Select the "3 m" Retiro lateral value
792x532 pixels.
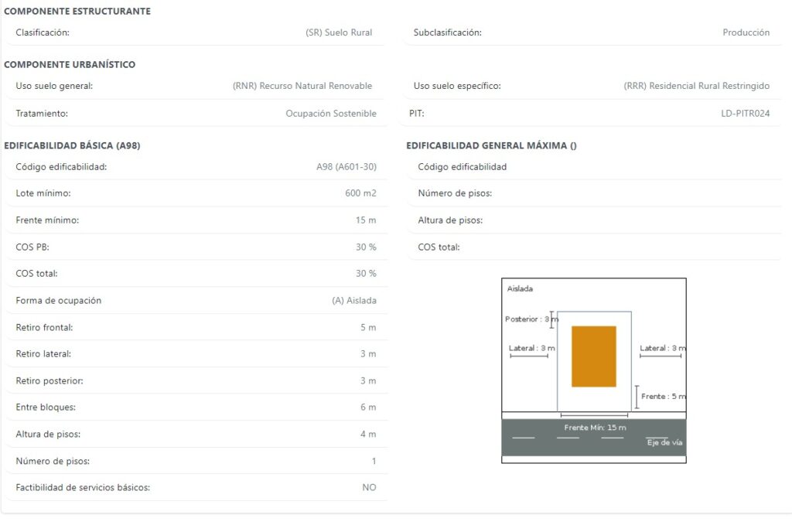(x=368, y=354)
